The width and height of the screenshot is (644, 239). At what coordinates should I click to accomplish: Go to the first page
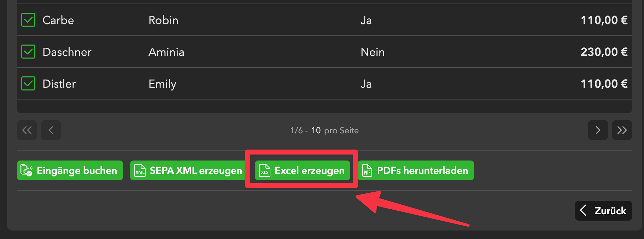pyautogui.click(x=27, y=130)
